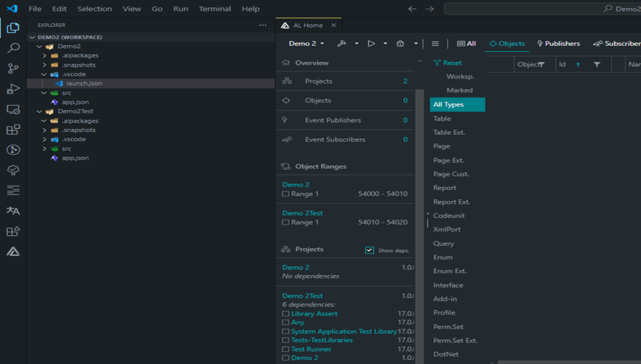This screenshot has height=364, width=641.
Task: Select the Enum Ext. object type
Action: (449, 271)
